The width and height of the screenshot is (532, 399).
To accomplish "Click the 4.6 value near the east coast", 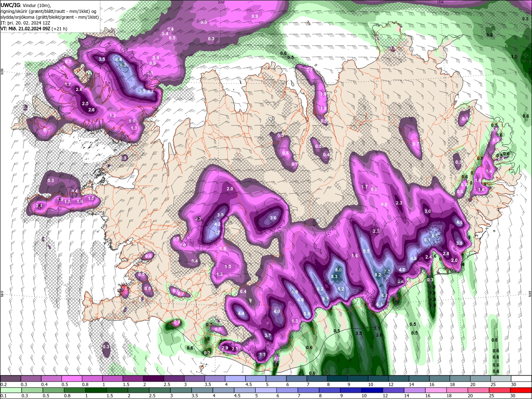I will click(x=459, y=223).
